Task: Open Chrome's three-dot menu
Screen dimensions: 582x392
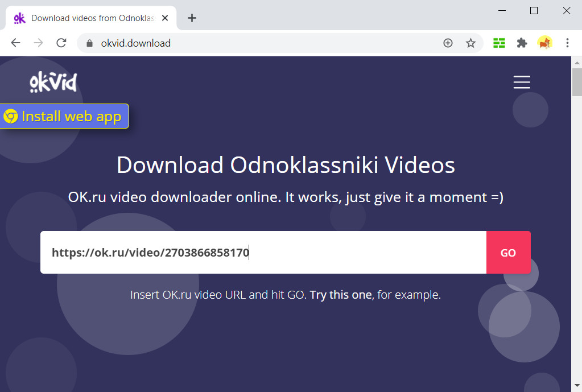Action: (x=567, y=43)
